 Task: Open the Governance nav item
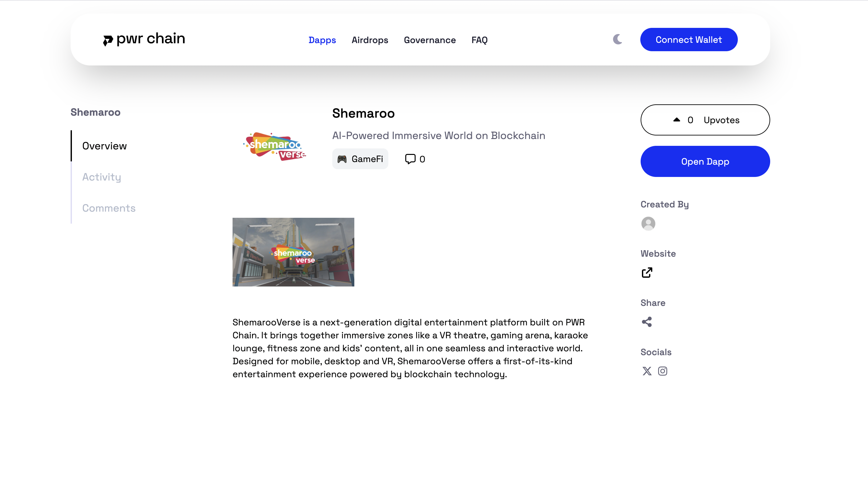[429, 40]
